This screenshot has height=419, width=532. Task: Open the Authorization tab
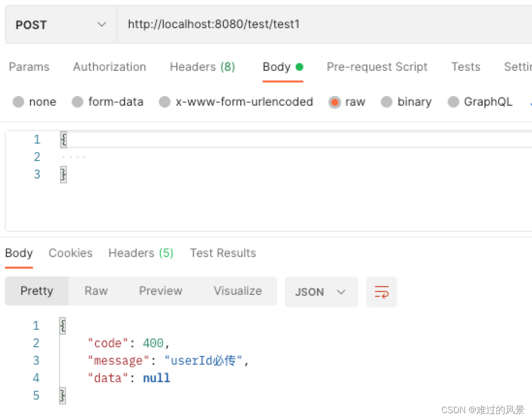click(110, 67)
